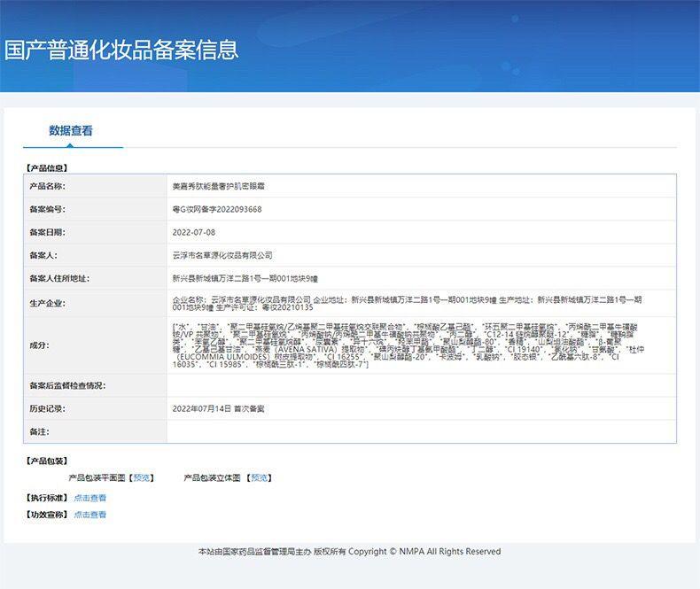Select the ingredients list text
This screenshot has height=589, width=700.
(x=408, y=345)
